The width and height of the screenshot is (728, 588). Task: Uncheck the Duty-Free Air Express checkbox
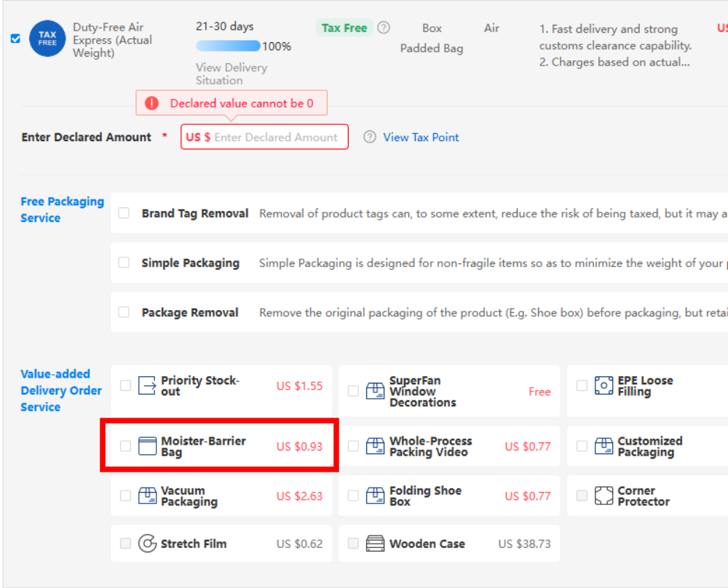(16, 39)
